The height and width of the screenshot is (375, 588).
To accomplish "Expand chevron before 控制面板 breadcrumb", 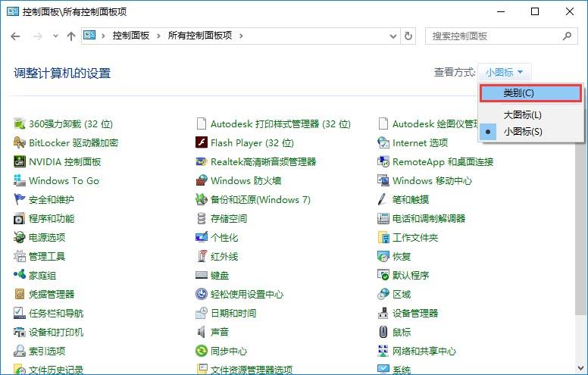I will [103, 36].
